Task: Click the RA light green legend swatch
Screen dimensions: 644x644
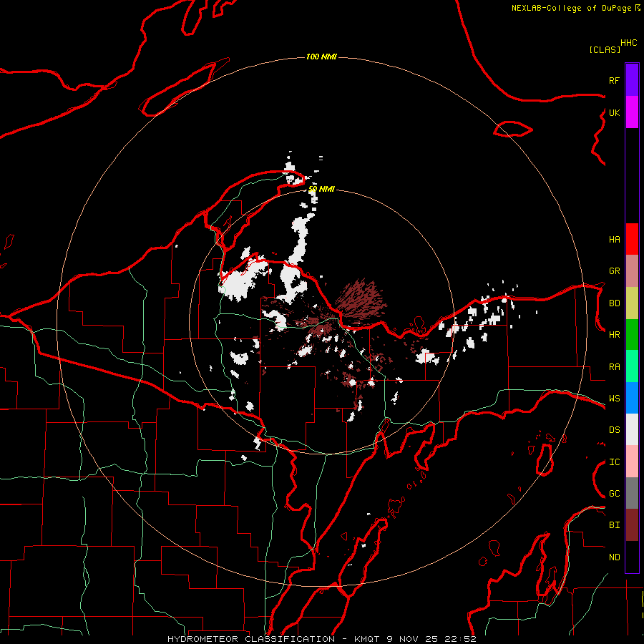Action: click(632, 366)
